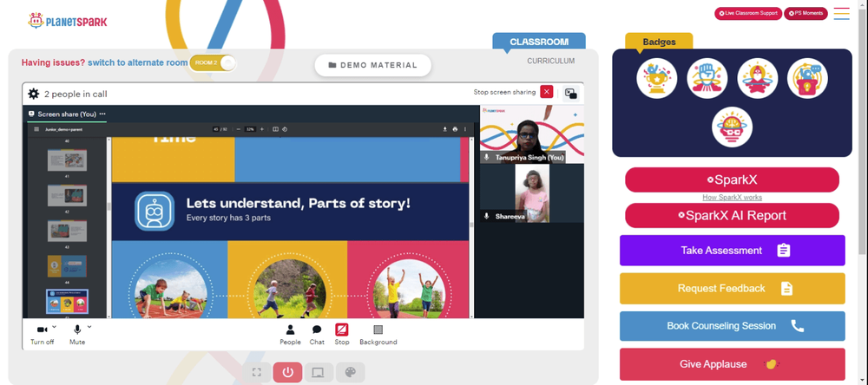Viewport: 868px width, 385px height.
Task: Select the Badges tab
Action: [659, 42]
